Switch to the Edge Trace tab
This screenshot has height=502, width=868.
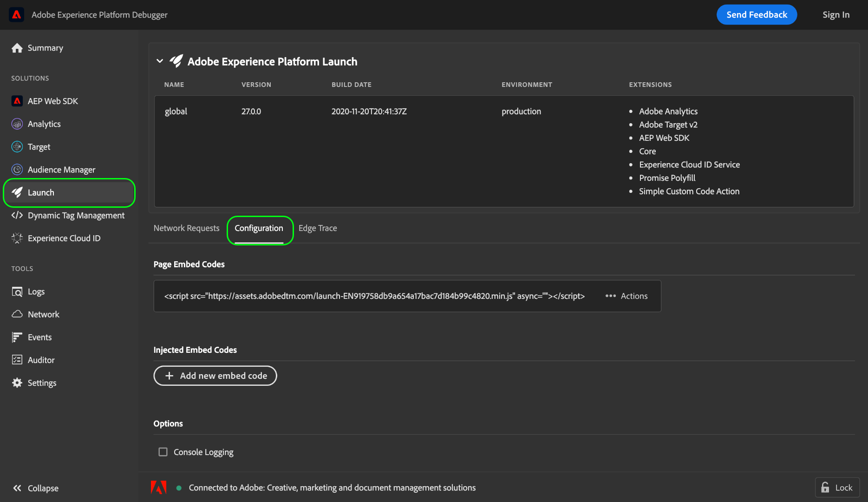pyautogui.click(x=318, y=228)
